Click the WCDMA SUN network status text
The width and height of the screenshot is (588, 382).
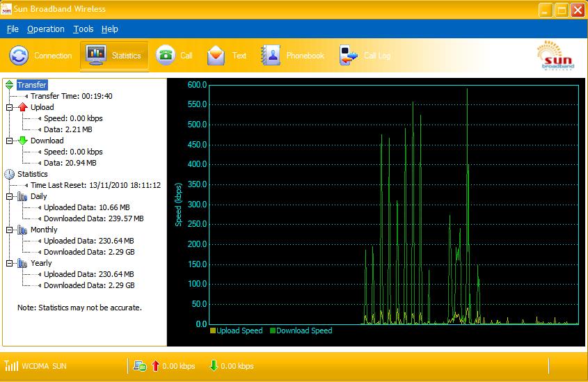pos(44,366)
